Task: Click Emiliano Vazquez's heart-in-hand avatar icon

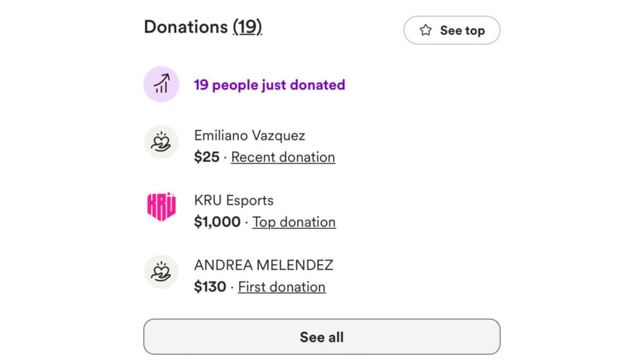Action: point(161,142)
